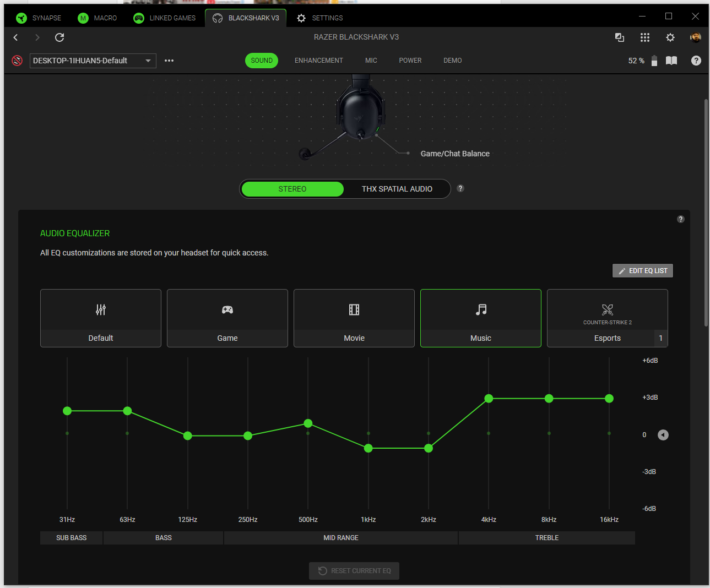Switch to the Mic tab
Image resolution: width=710 pixels, height=588 pixels.
tap(371, 61)
